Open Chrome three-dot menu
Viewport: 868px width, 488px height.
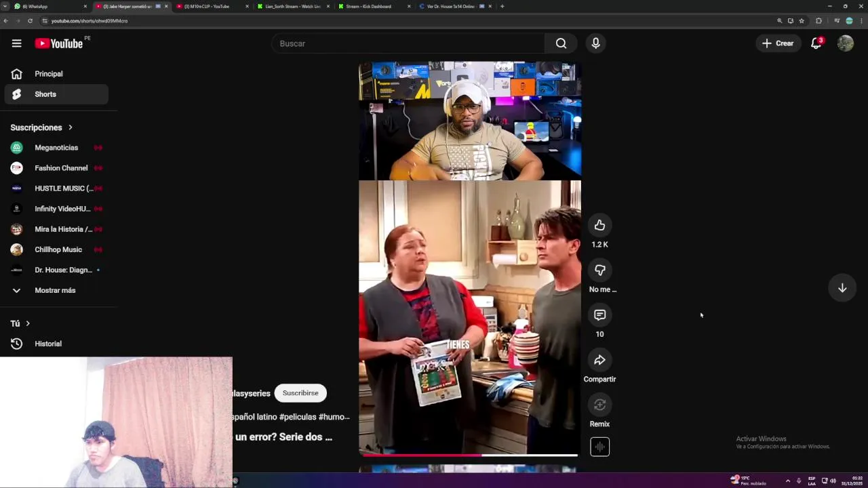[x=861, y=21]
